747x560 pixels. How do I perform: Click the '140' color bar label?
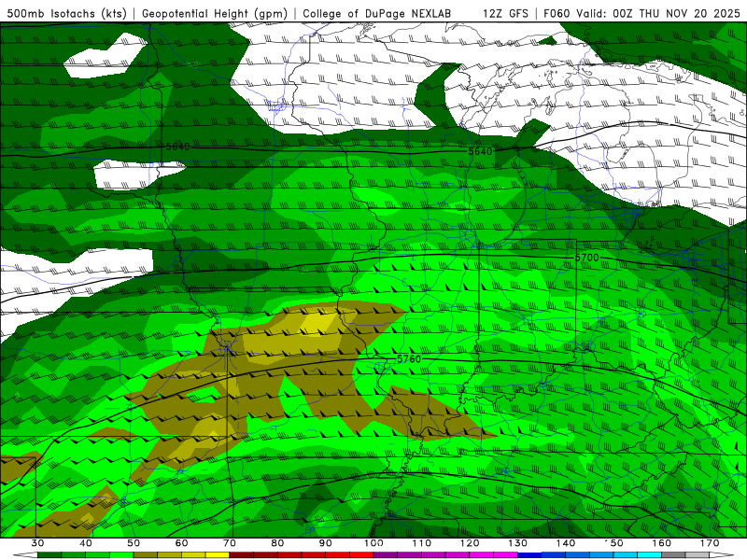pos(566,543)
